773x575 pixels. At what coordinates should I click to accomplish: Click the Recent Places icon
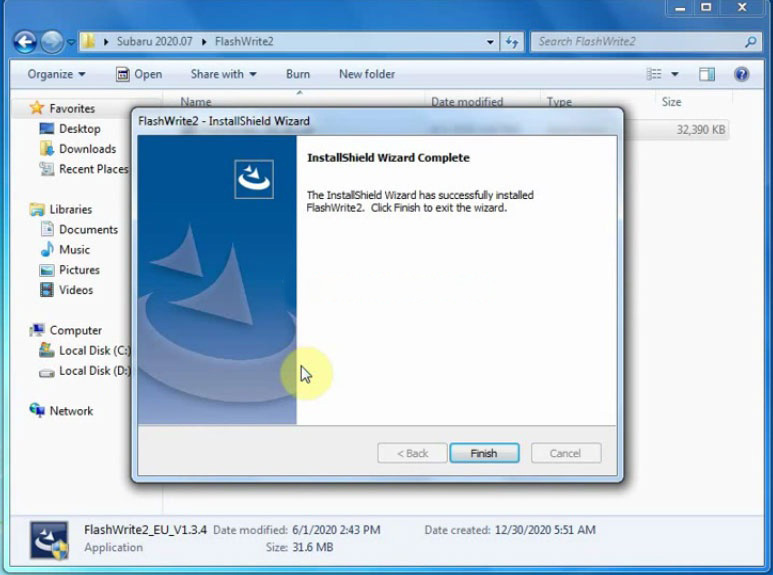point(47,169)
